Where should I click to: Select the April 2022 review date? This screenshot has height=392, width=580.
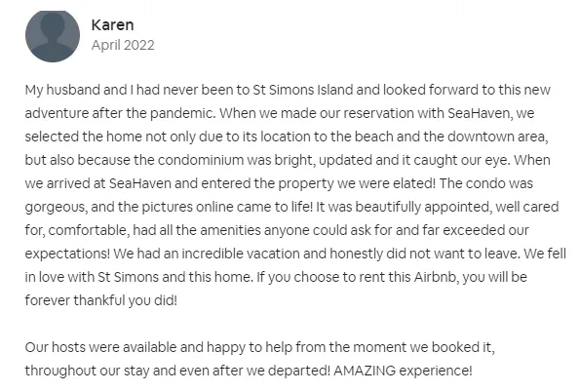pyautogui.click(x=123, y=45)
